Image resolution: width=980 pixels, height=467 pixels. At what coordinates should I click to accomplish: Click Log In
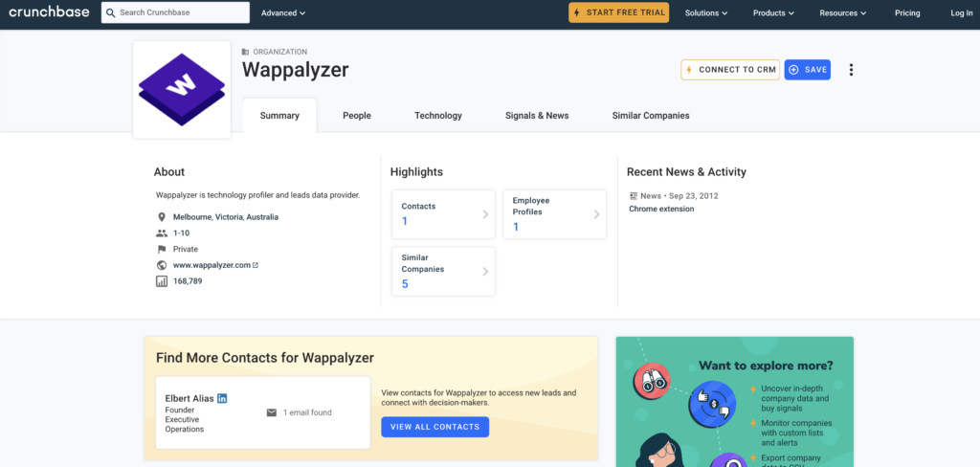coord(961,13)
